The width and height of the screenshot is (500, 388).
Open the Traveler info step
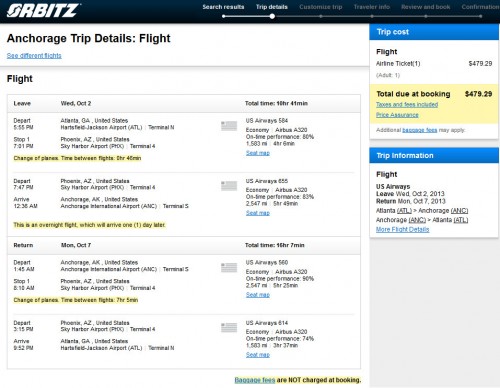pos(372,7)
